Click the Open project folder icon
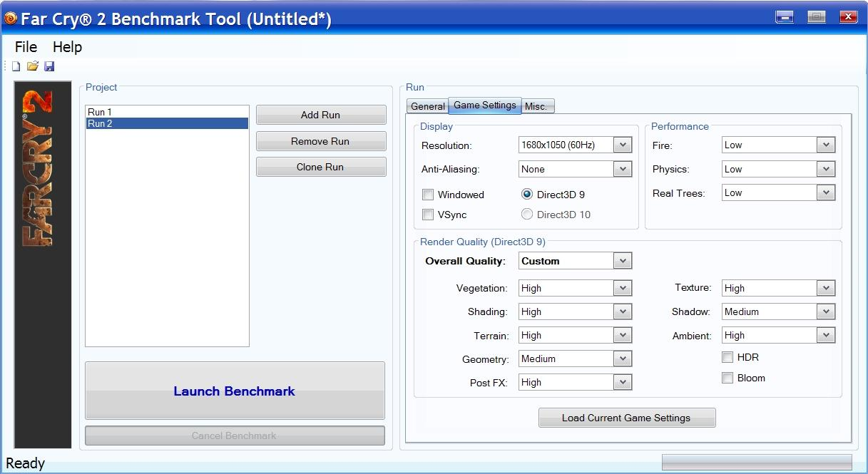Image resolution: width=868 pixels, height=474 pixels. tap(33, 66)
